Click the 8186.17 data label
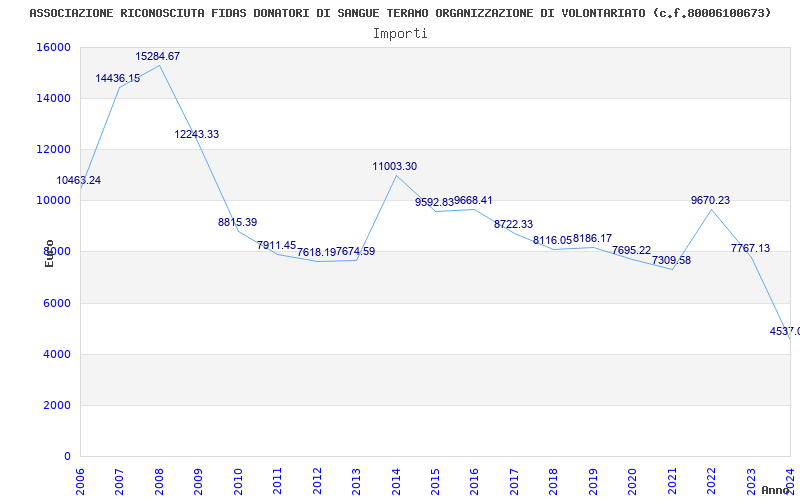 [592, 238]
